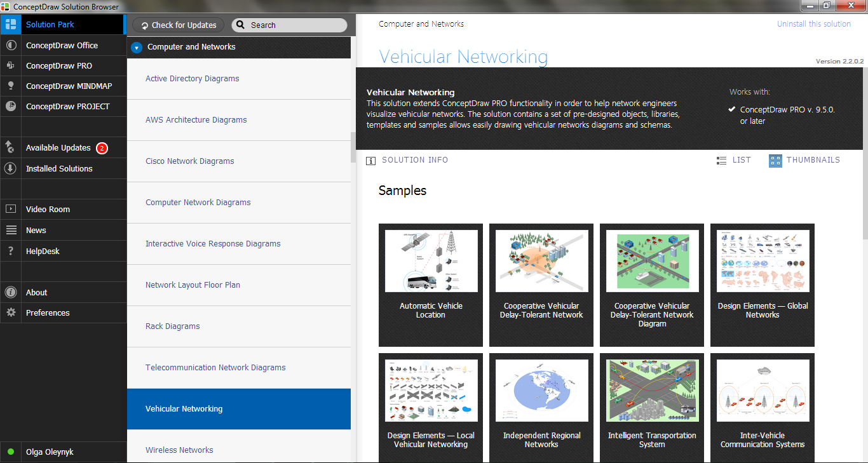Select Cisco Network Diagrams solution
This screenshot has height=463, width=868.
point(239,161)
